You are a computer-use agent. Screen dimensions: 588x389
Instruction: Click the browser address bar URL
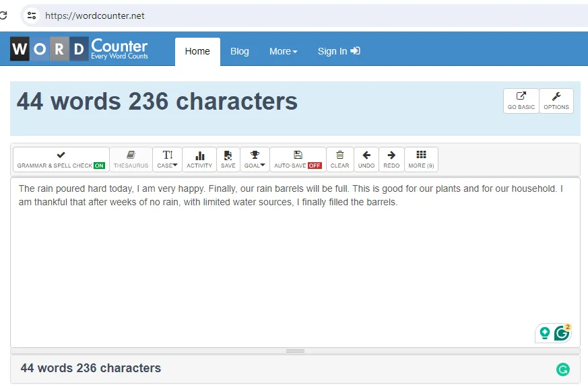94,15
